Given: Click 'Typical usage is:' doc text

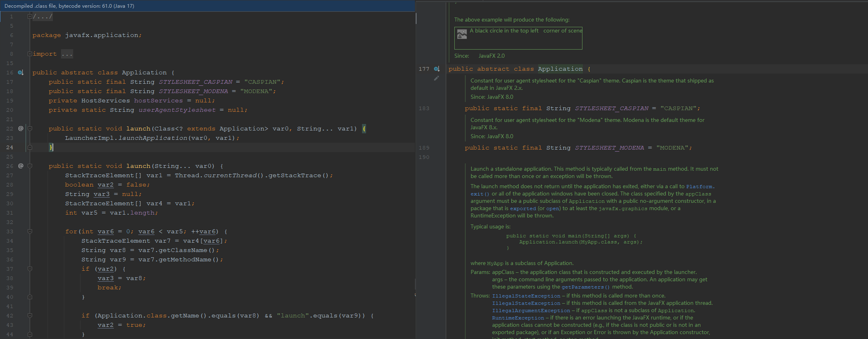Looking at the screenshot, I should point(490,227).
